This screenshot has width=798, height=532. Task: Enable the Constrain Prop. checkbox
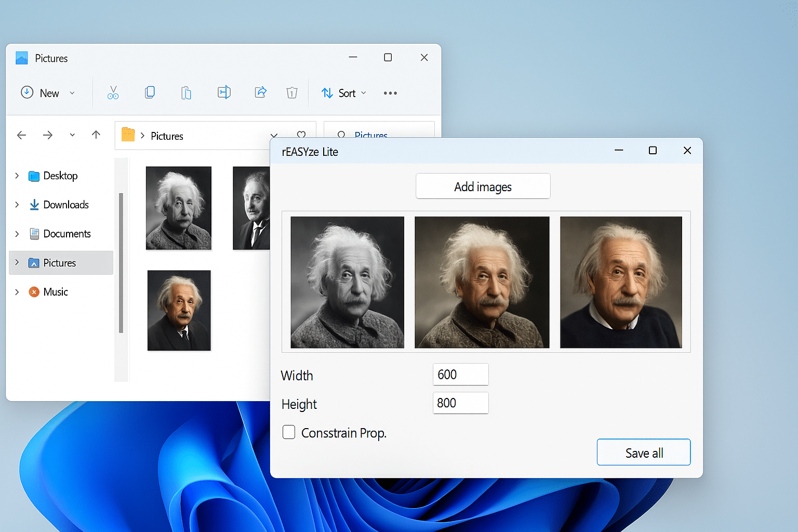(x=289, y=432)
